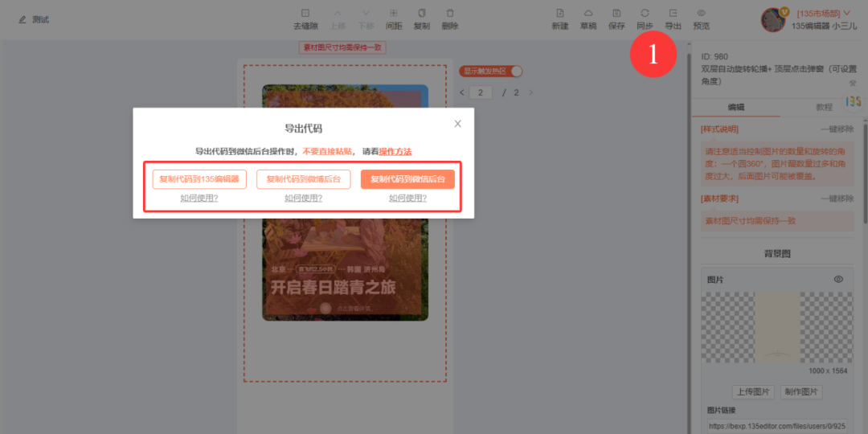Click the ID: 980 text
Screen dimensions: 868x434
[x=714, y=56]
